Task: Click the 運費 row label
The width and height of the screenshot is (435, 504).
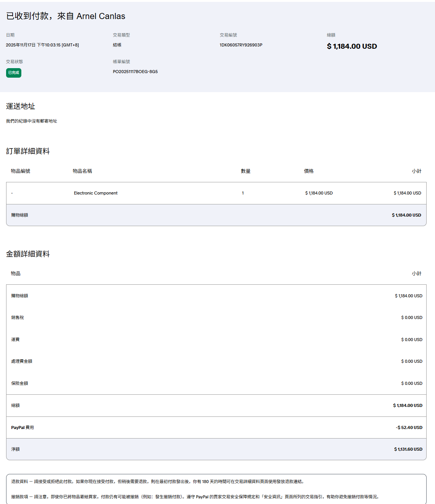Action: [15, 340]
